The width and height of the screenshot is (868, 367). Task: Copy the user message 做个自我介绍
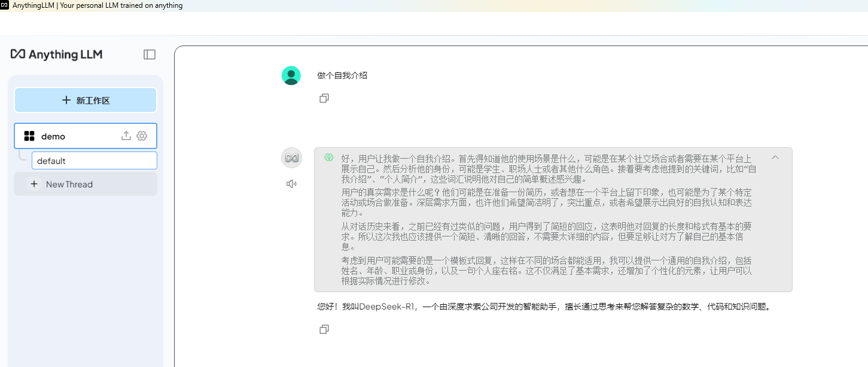[324, 98]
